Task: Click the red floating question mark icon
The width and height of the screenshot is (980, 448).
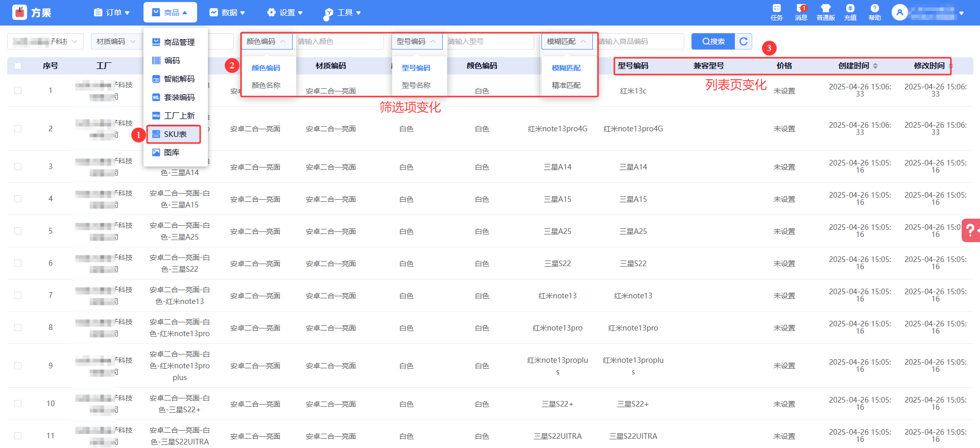Action: (970, 230)
